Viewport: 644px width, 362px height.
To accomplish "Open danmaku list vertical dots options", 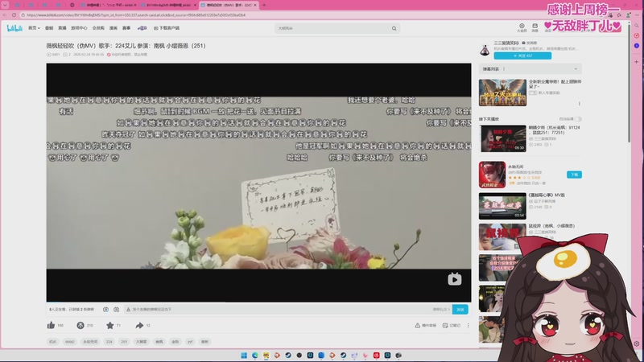I will pos(504,69).
